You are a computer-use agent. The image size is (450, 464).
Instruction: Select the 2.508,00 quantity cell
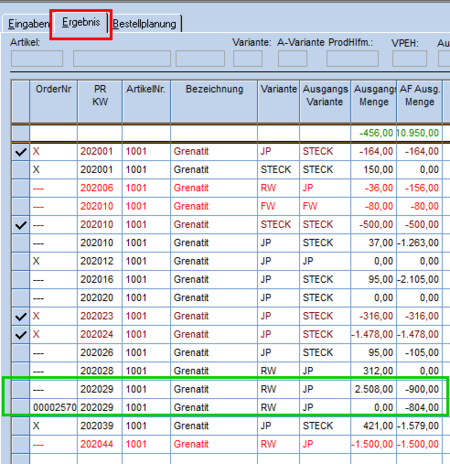(374, 389)
